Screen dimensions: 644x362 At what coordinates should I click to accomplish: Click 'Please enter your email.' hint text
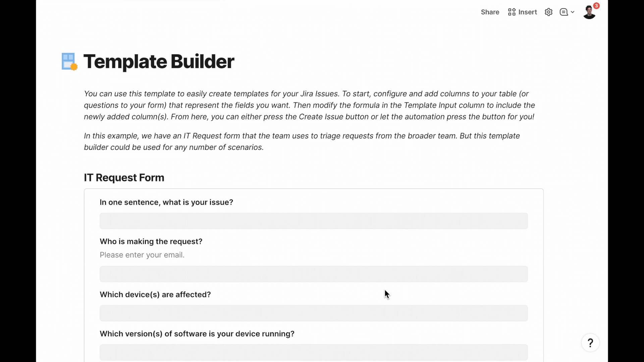click(142, 255)
